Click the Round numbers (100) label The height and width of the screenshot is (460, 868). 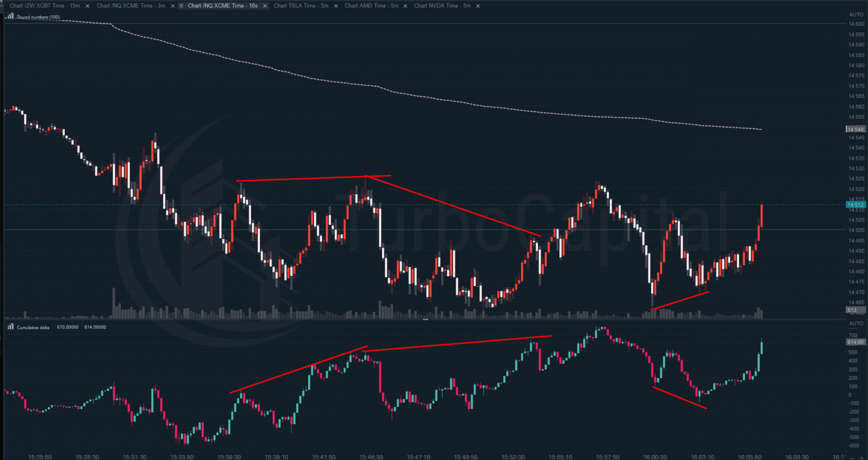39,17
